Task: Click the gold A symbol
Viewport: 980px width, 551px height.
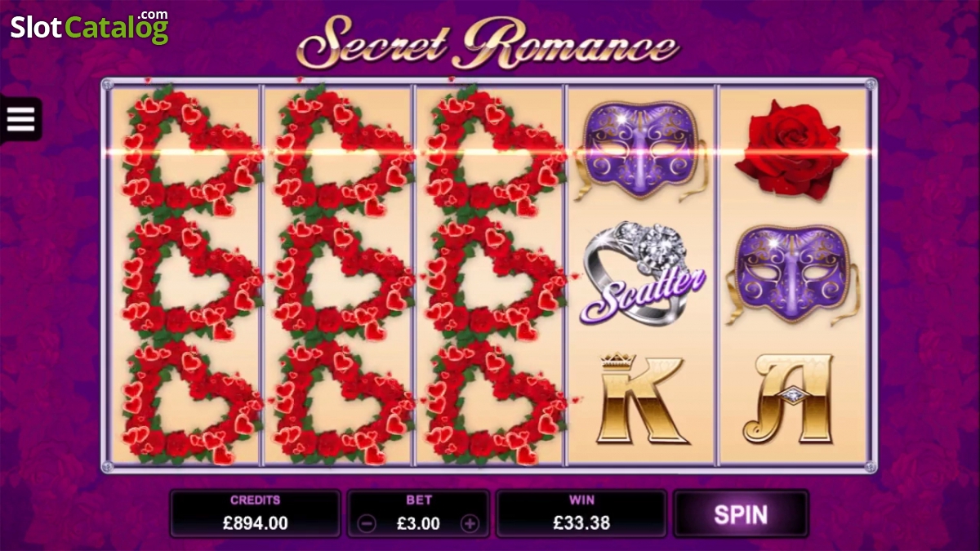Action: point(789,398)
